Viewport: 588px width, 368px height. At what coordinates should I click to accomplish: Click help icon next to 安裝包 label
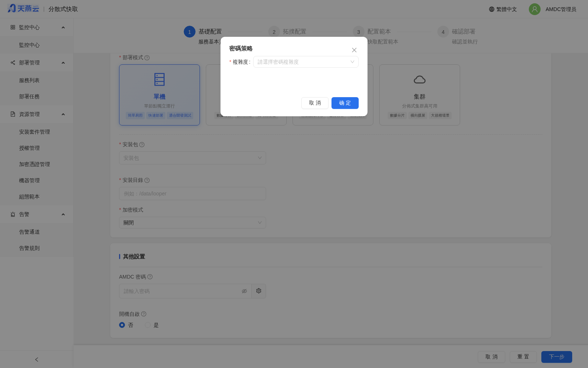pos(142,145)
